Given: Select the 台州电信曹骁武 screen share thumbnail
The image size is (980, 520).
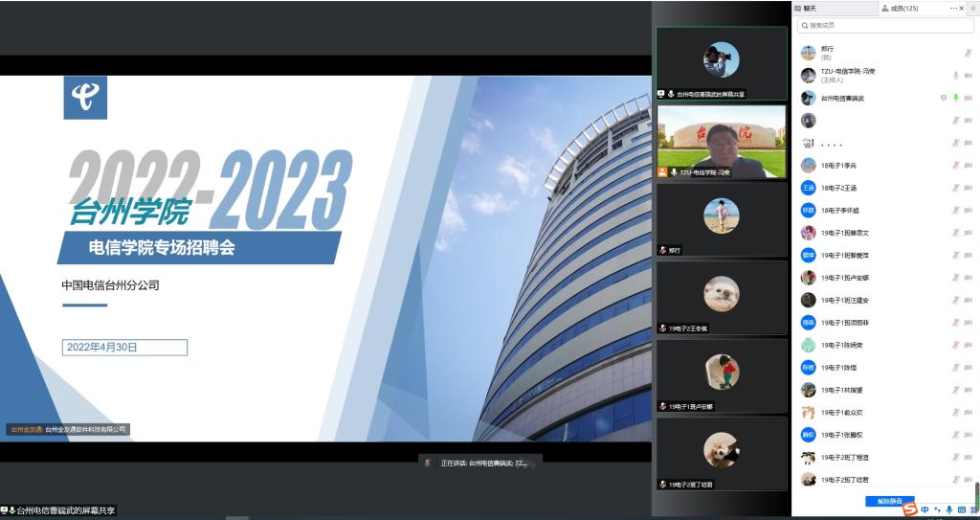Looking at the screenshot, I should point(721,62).
